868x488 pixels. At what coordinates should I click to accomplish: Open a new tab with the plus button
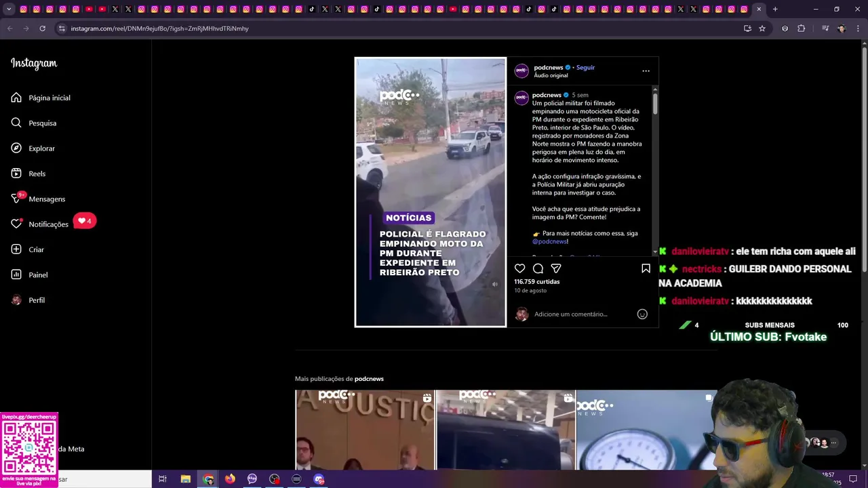775,9
